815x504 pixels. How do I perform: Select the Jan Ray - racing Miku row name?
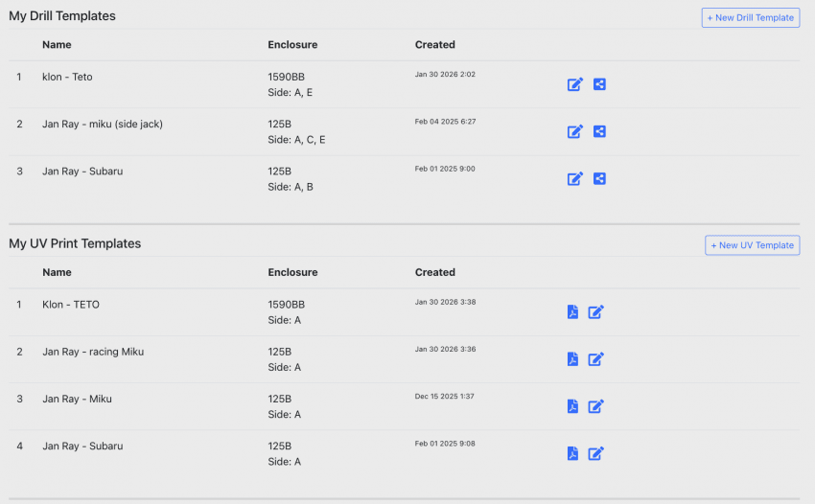tap(93, 352)
